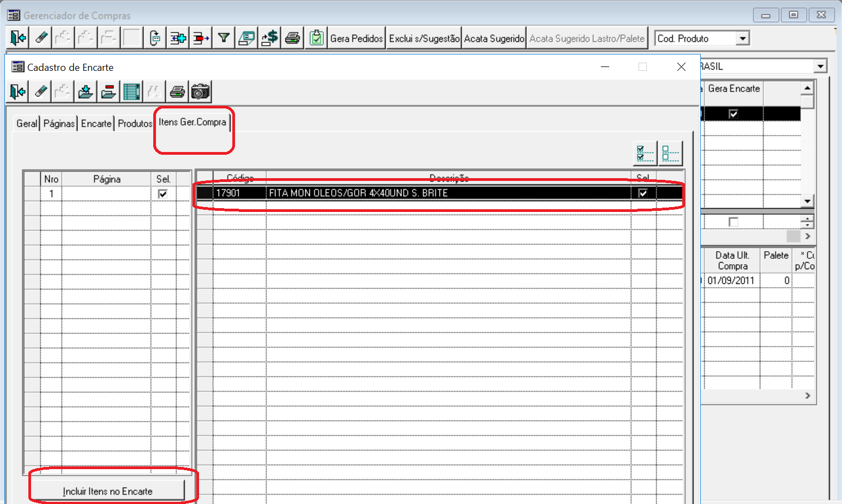Toggle the Sel. checkbox for item 17901
Image resolution: width=842 pixels, height=504 pixels.
(x=643, y=193)
